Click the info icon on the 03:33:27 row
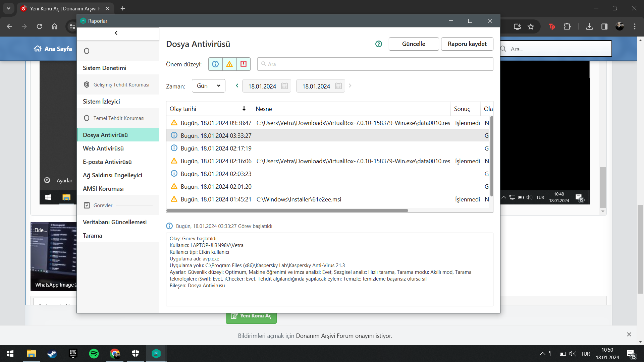Viewport: 644px width, 362px height. click(174, 135)
